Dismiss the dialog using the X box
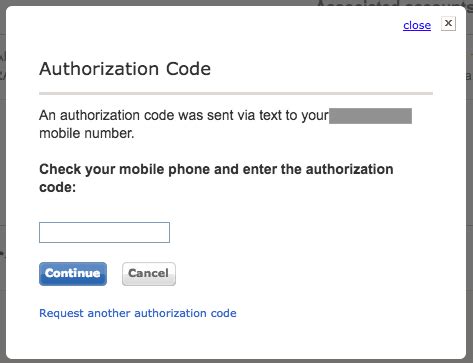The image size is (473, 363). click(448, 24)
